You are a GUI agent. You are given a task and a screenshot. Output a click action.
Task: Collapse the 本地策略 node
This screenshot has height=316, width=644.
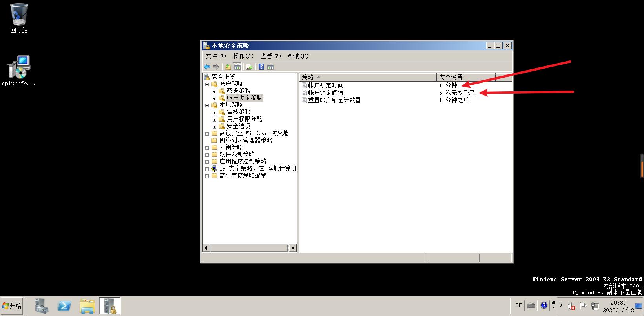(207, 105)
